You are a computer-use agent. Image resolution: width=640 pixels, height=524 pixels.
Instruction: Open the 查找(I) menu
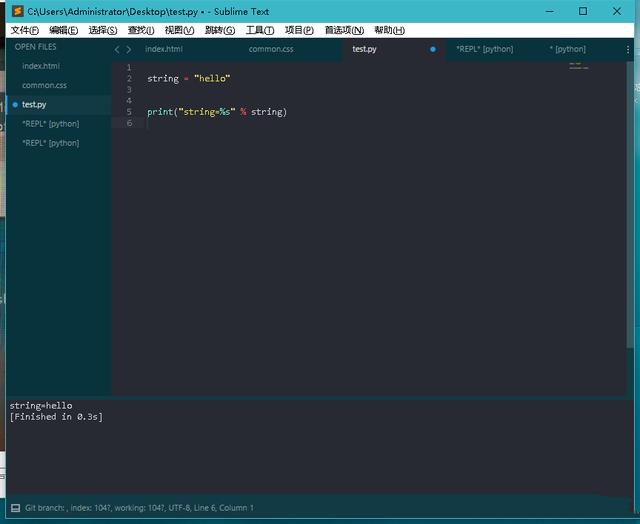point(141,30)
